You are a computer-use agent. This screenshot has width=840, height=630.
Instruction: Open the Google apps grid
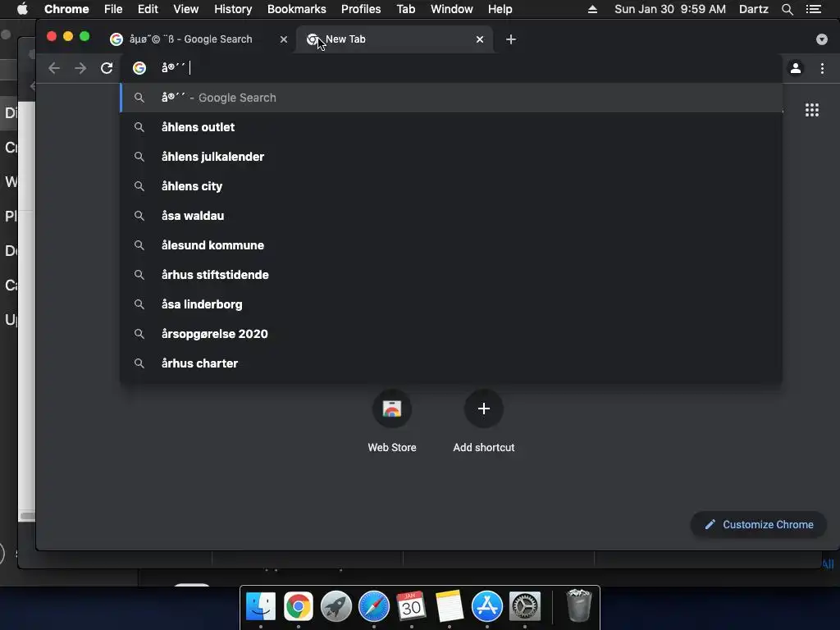tap(812, 110)
